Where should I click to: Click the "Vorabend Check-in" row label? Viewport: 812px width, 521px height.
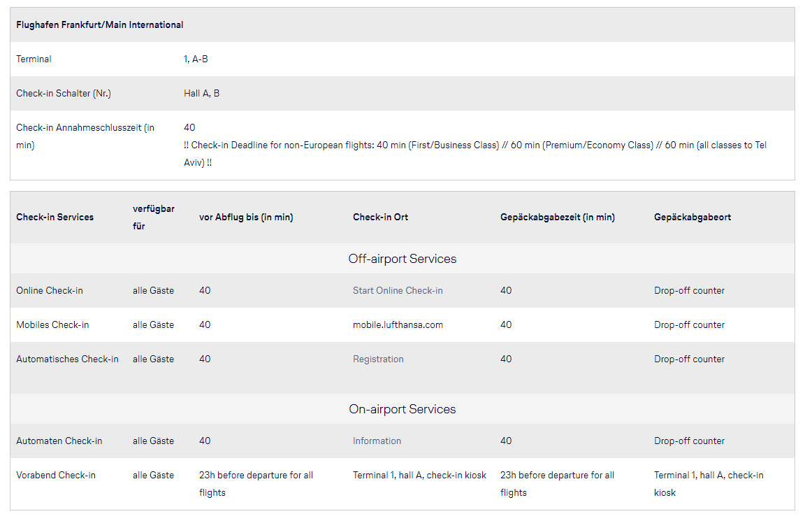coord(56,475)
